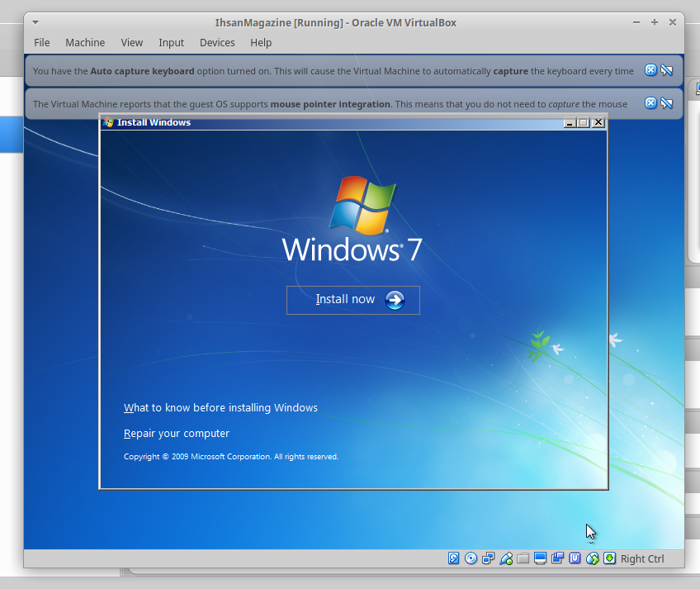Open the Machine menu
This screenshot has width=700, height=589.
[85, 42]
